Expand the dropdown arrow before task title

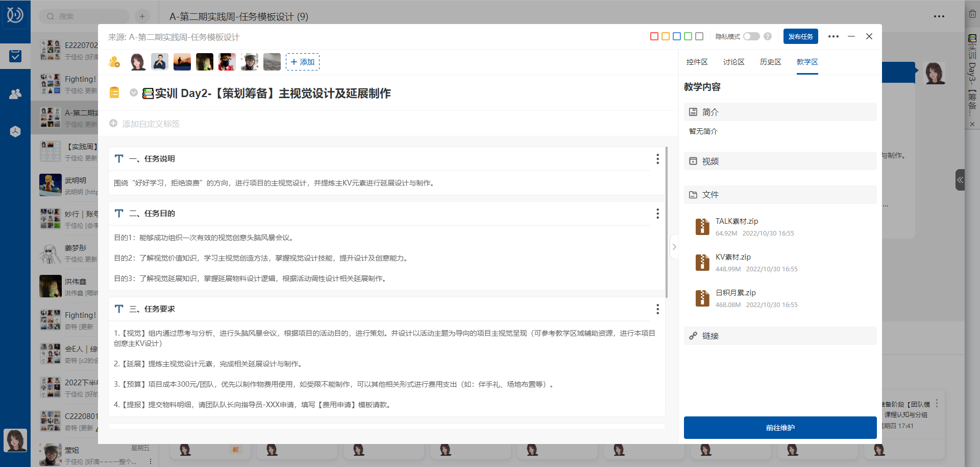coord(134,93)
